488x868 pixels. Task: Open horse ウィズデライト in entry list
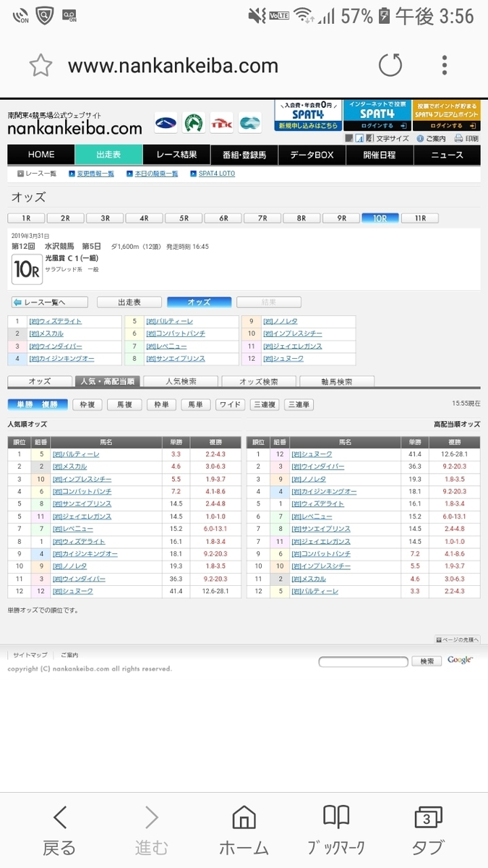coord(56,321)
